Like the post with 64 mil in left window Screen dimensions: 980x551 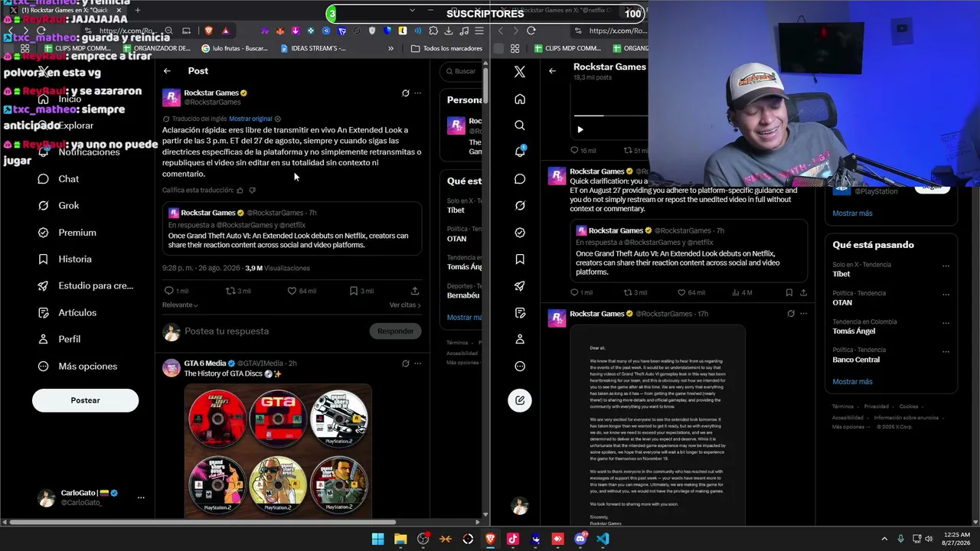point(301,291)
